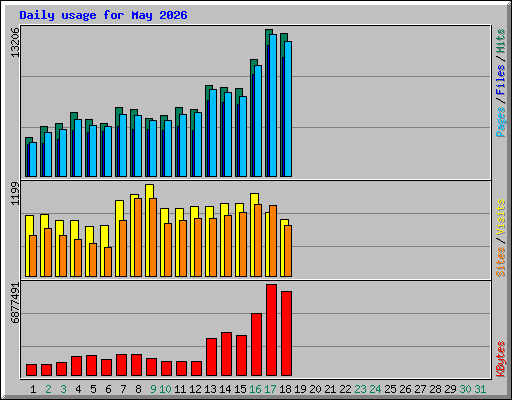Click day 3 on the x-axis
Screen dimensions: 512x400
pyautogui.click(x=63, y=389)
